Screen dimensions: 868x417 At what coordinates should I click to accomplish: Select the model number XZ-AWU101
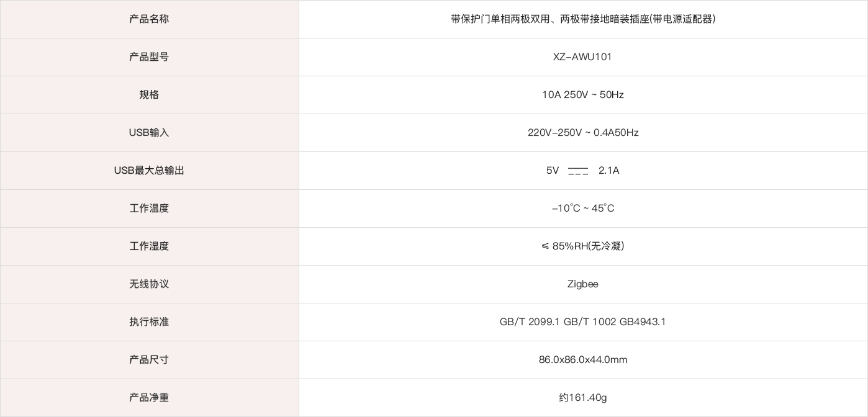click(x=582, y=57)
